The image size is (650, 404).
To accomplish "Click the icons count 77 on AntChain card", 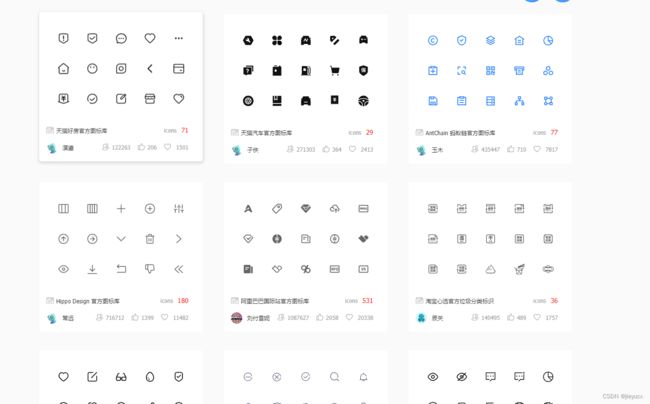I will click(x=554, y=132).
